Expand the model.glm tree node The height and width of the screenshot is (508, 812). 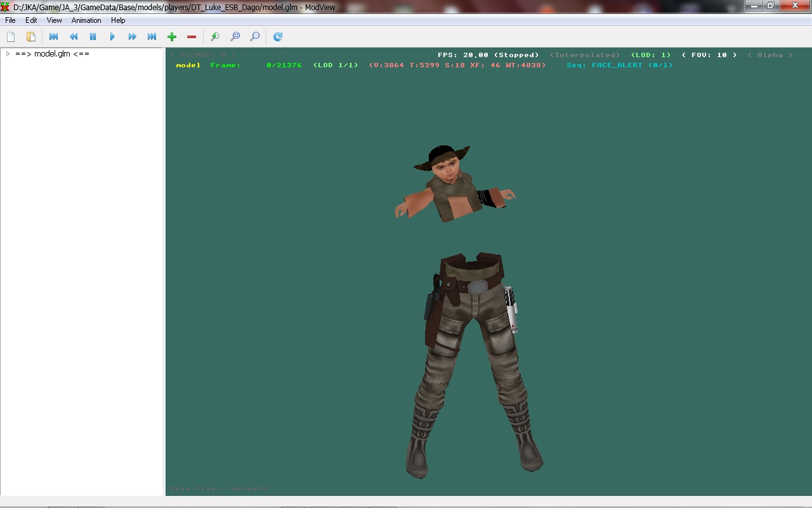click(8, 54)
